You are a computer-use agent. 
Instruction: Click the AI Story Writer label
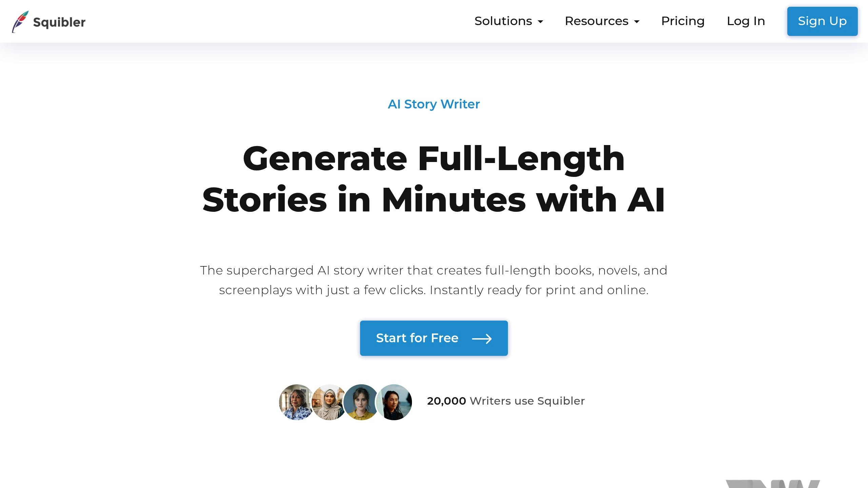click(x=434, y=104)
